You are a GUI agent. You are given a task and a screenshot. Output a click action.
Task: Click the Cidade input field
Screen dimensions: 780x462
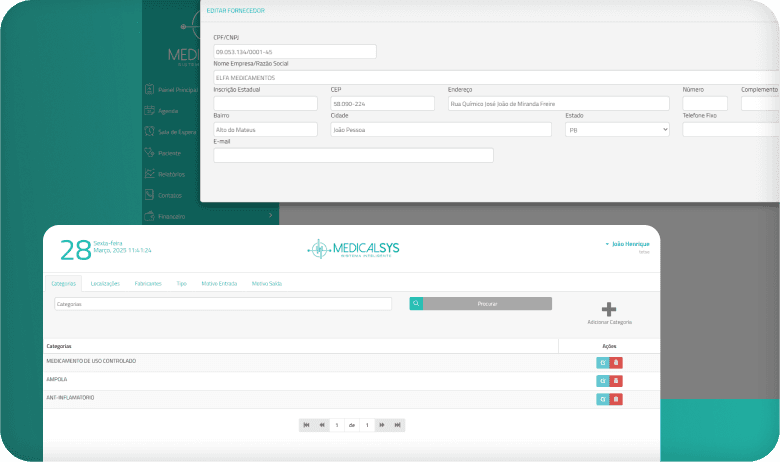point(441,129)
